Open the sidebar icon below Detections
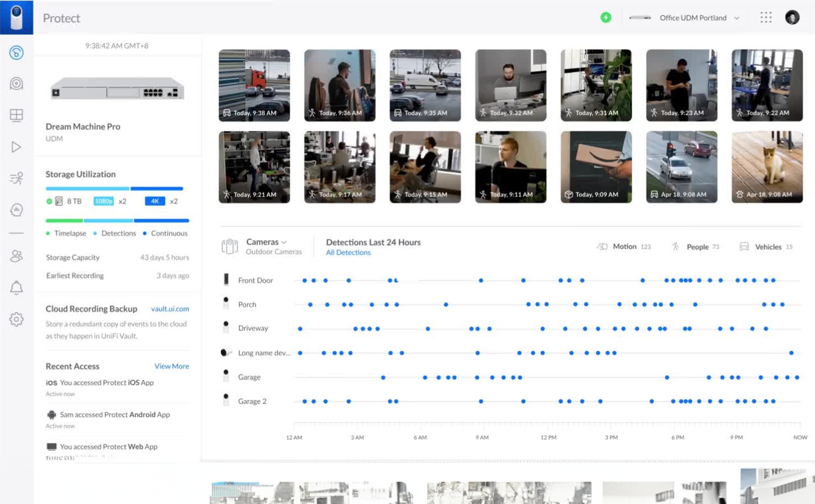815x504 pixels. tap(17, 210)
